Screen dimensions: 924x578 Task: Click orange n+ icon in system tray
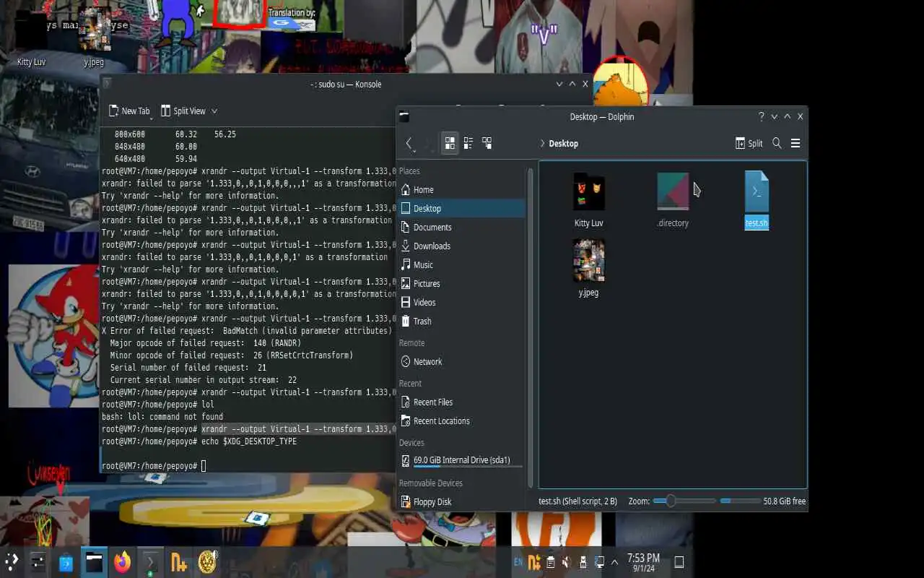click(x=535, y=561)
